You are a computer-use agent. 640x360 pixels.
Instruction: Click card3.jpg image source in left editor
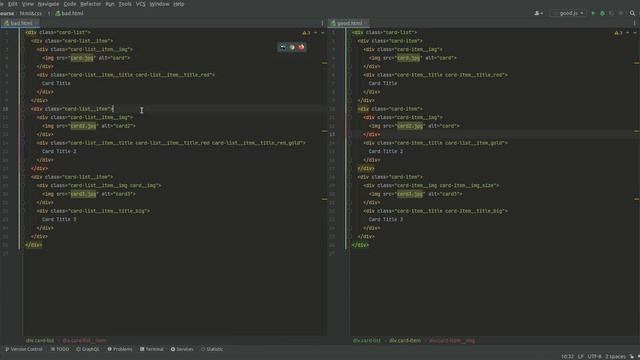click(x=83, y=194)
